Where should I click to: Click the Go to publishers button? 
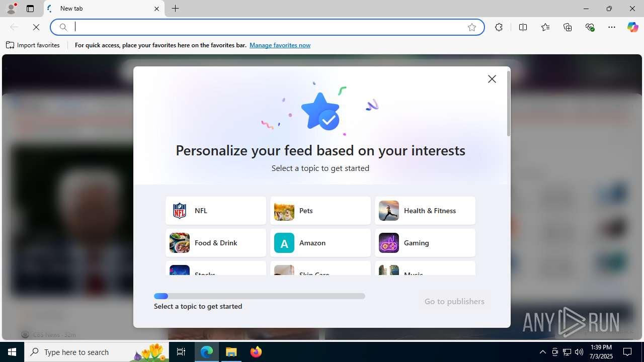[x=454, y=301]
